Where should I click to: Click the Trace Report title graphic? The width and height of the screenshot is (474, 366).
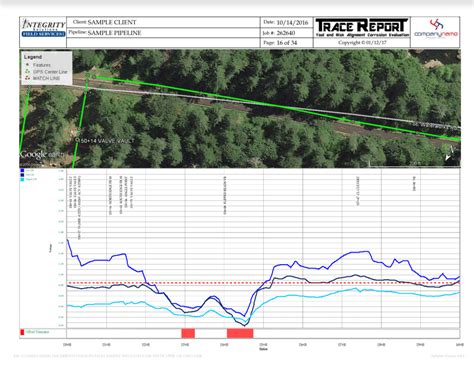tap(362, 27)
